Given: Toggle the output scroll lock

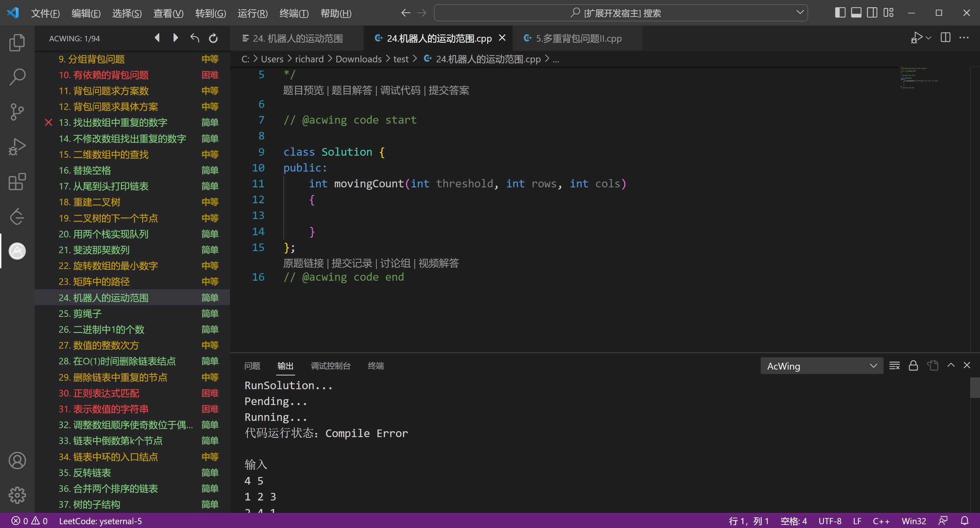Looking at the screenshot, I should (x=913, y=366).
